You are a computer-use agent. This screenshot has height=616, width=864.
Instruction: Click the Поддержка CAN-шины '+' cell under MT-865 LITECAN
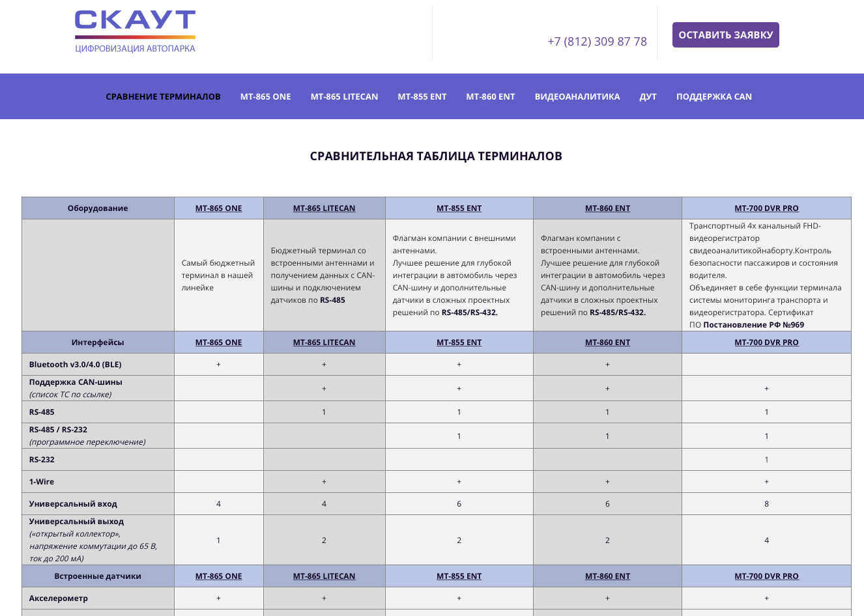324,389
